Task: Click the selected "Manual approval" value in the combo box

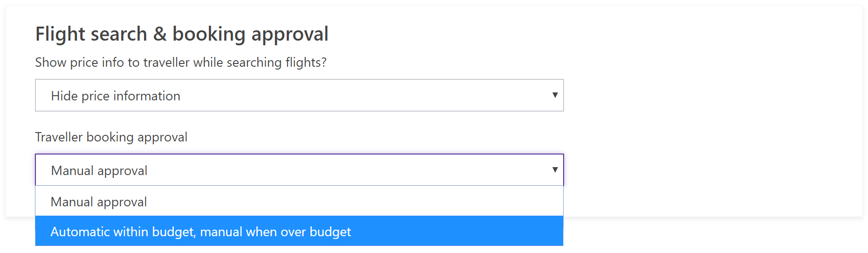Action: pyautogui.click(x=99, y=171)
